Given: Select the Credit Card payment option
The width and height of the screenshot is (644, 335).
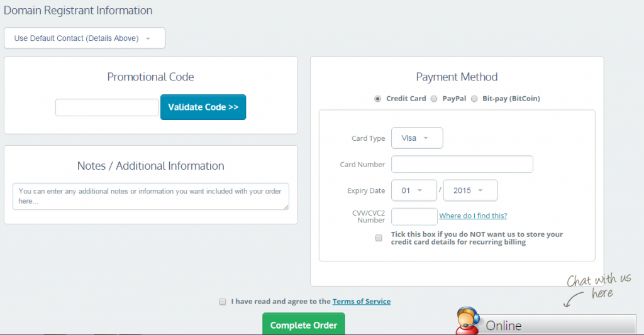Looking at the screenshot, I should coord(377,99).
